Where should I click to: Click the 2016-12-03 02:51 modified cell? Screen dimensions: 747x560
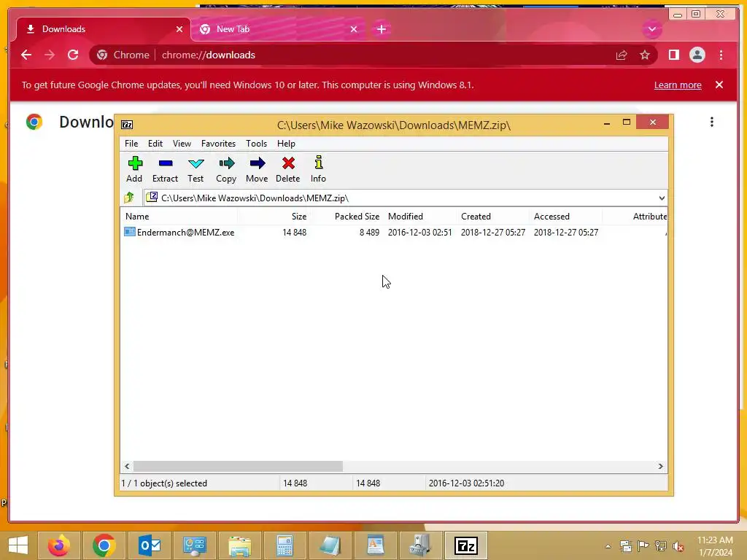pyautogui.click(x=419, y=233)
